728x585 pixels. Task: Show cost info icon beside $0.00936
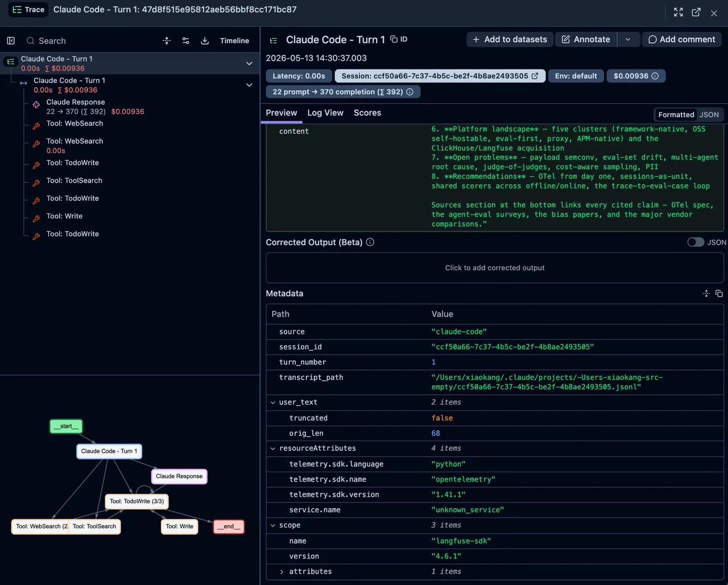tap(655, 76)
